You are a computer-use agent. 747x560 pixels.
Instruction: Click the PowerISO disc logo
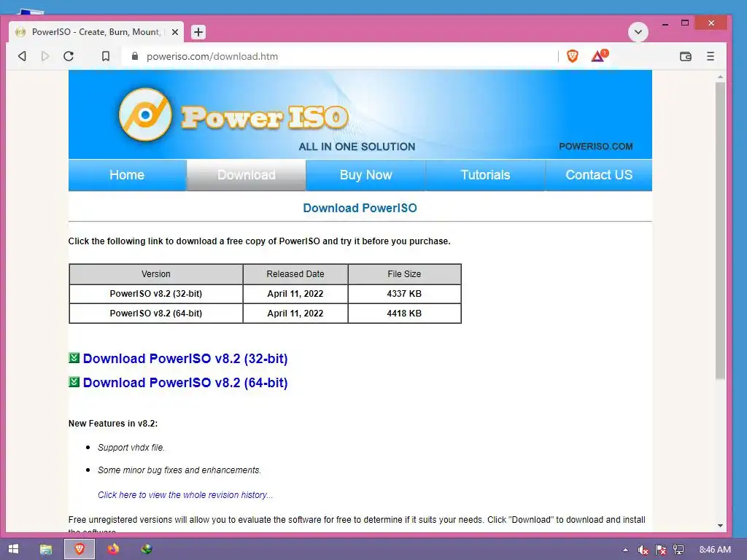(145, 114)
